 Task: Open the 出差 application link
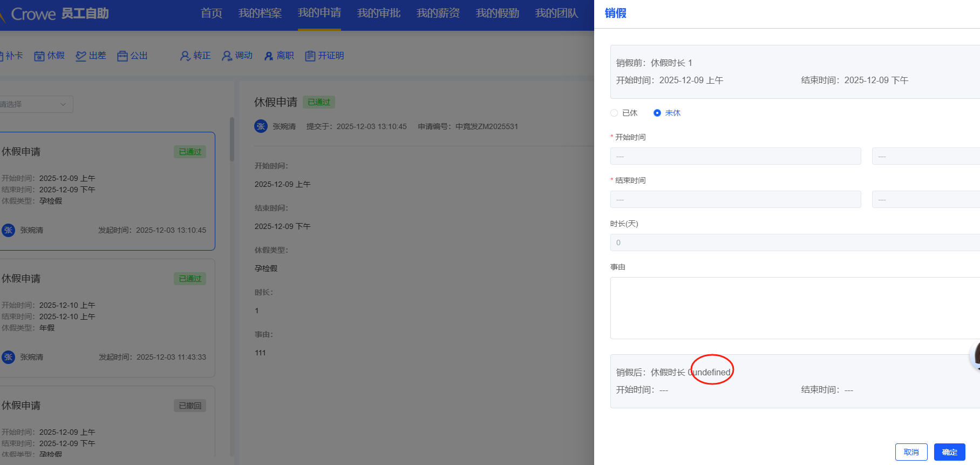pyautogui.click(x=91, y=56)
